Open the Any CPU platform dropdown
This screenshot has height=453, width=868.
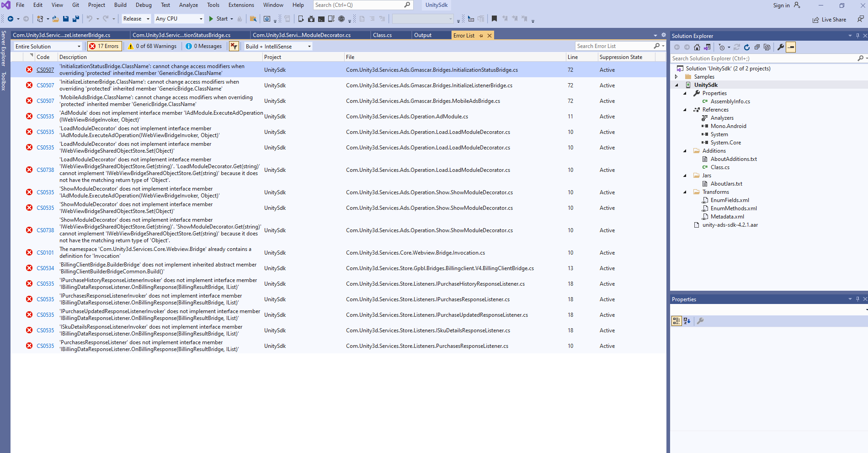(179, 19)
